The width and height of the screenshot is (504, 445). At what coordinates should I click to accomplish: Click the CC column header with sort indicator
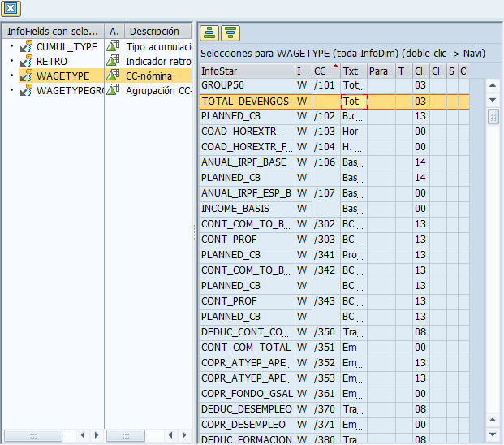[326, 71]
